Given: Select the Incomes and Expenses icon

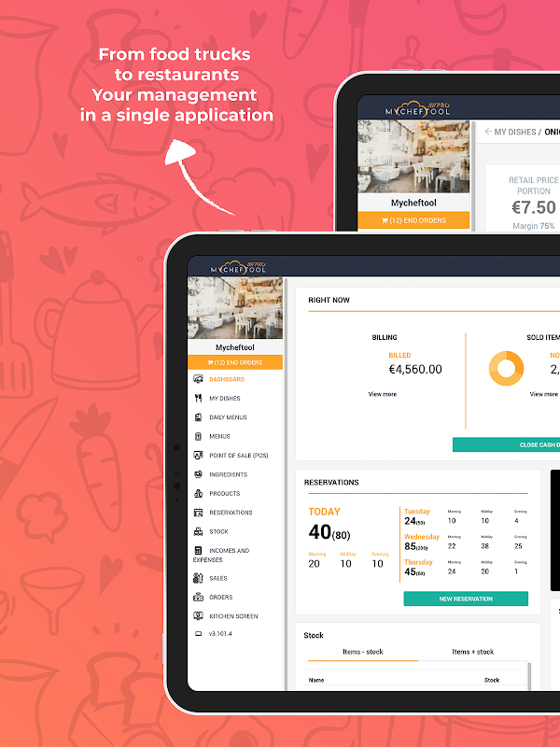Looking at the screenshot, I should click(x=198, y=550).
